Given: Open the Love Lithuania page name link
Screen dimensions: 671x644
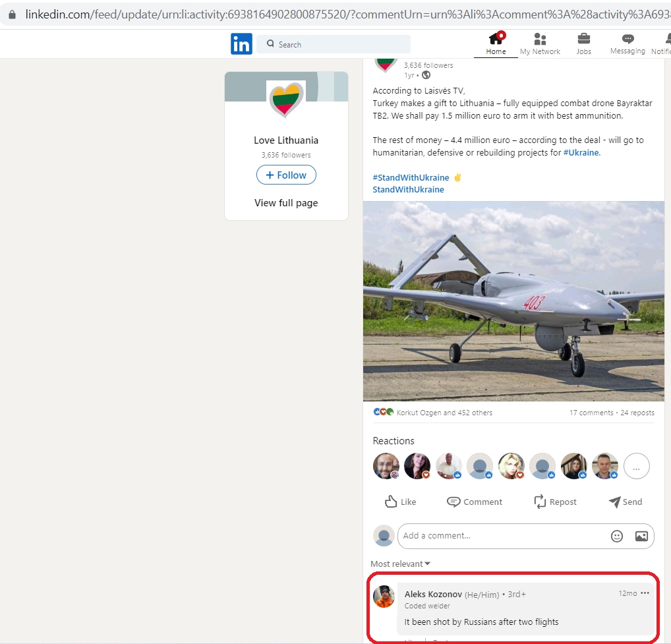Looking at the screenshot, I should (x=286, y=140).
